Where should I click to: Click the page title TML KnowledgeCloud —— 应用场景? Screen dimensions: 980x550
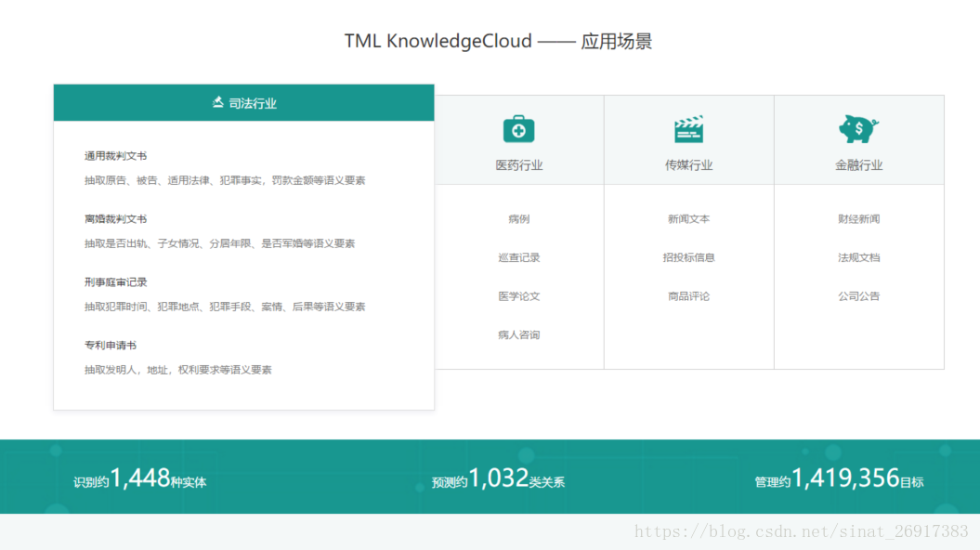point(498,41)
